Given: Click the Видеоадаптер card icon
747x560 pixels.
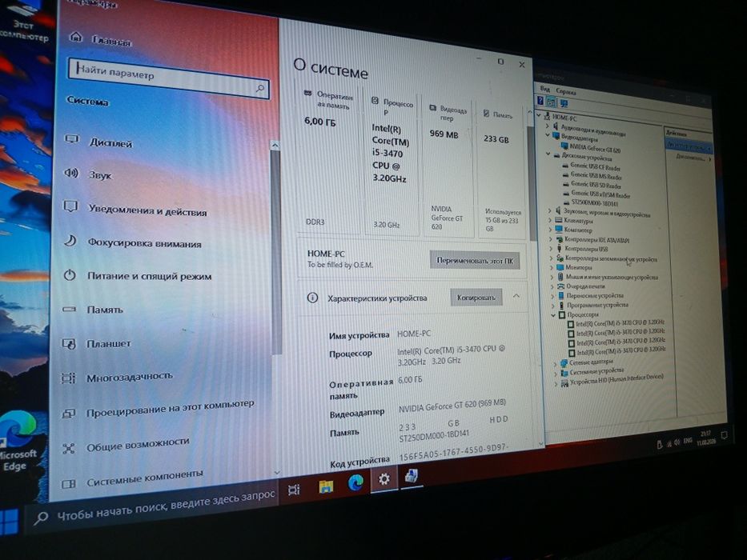Looking at the screenshot, I should (x=432, y=108).
